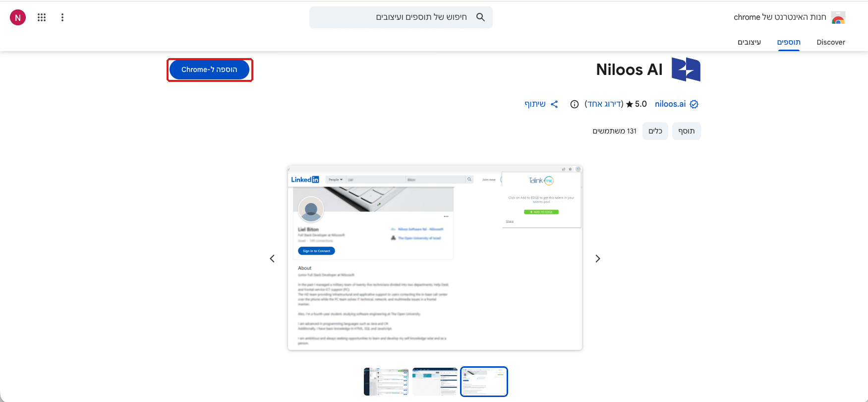The width and height of the screenshot is (868, 402).
Task: Select the first dark-sidebar screenshot thumbnail
Action: click(386, 382)
